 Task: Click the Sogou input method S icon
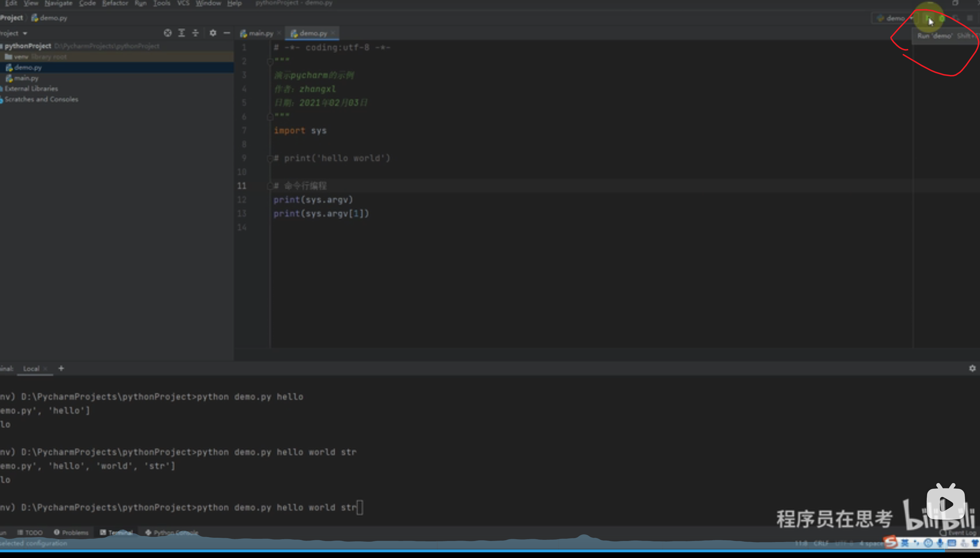[891, 542]
